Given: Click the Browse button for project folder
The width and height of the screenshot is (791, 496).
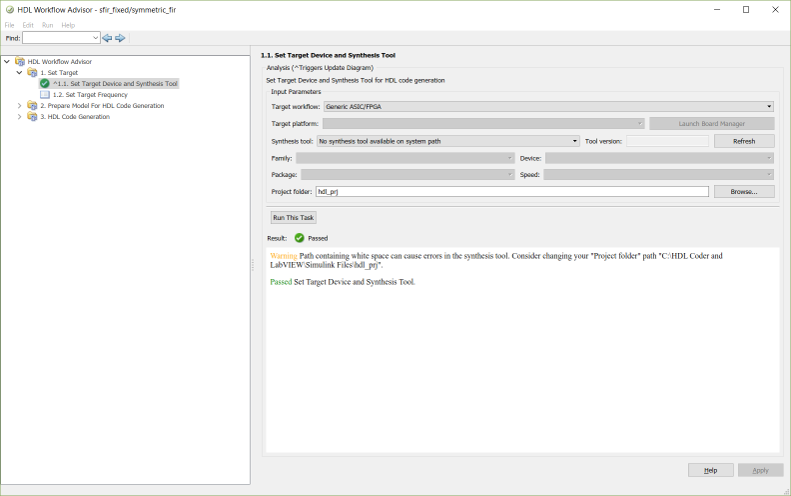Looking at the screenshot, I should (744, 191).
